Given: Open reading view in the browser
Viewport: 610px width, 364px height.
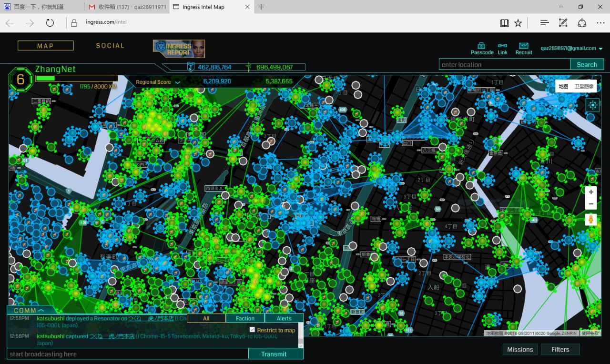Looking at the screenshot, I should tap(504, 23).
